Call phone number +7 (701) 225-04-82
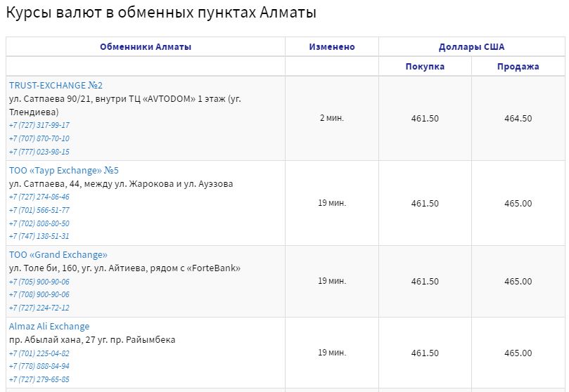 pos(39,353)
